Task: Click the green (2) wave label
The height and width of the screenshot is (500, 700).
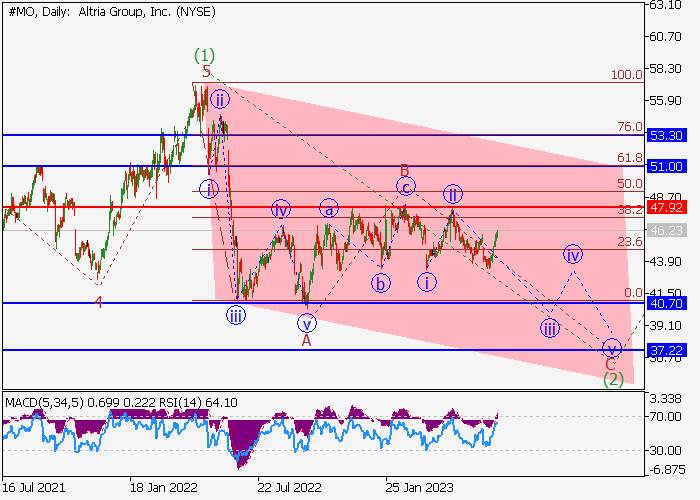Action: 613,379
